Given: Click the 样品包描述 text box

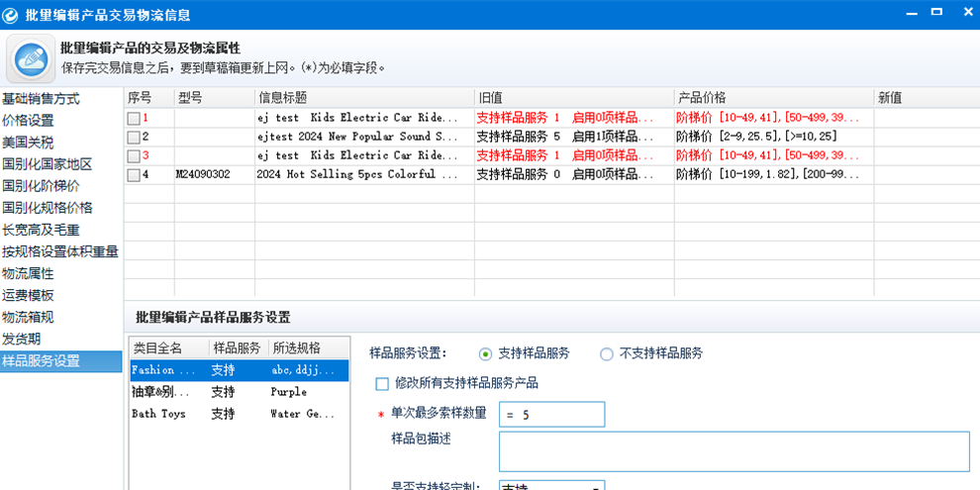Looking at the screenshot, I should click(x=734, y=451).
